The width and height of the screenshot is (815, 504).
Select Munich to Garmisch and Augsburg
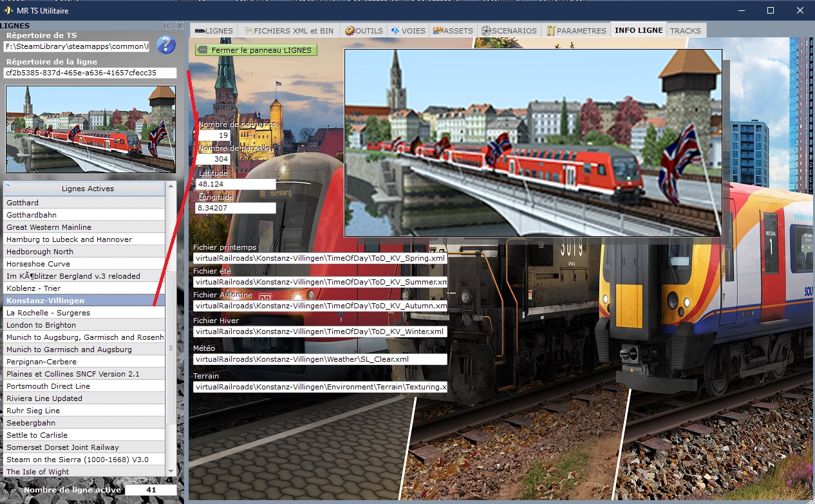[84, 350]
